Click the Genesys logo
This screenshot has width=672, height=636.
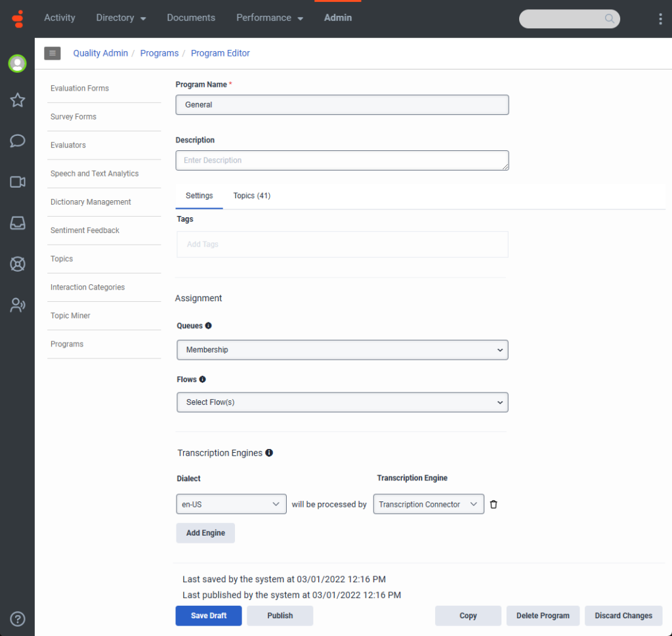pyautogui.click(x=18, y=18)
